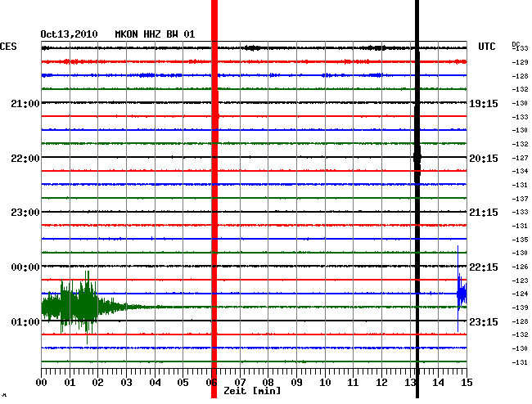Click the DC offset value "-139"

(520, 307)
